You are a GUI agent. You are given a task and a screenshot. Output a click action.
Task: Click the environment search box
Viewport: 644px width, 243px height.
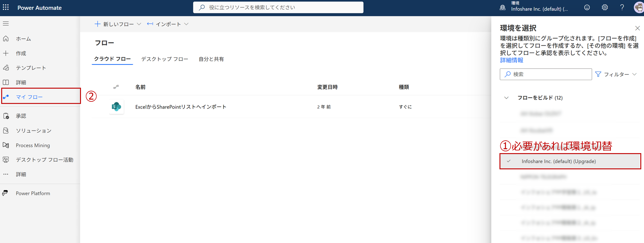coord(545,74)
